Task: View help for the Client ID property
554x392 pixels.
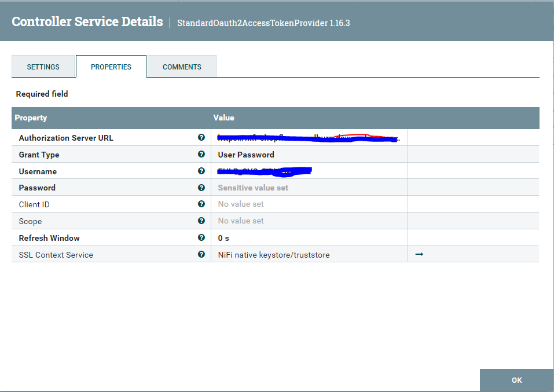Action: [201, 204]
